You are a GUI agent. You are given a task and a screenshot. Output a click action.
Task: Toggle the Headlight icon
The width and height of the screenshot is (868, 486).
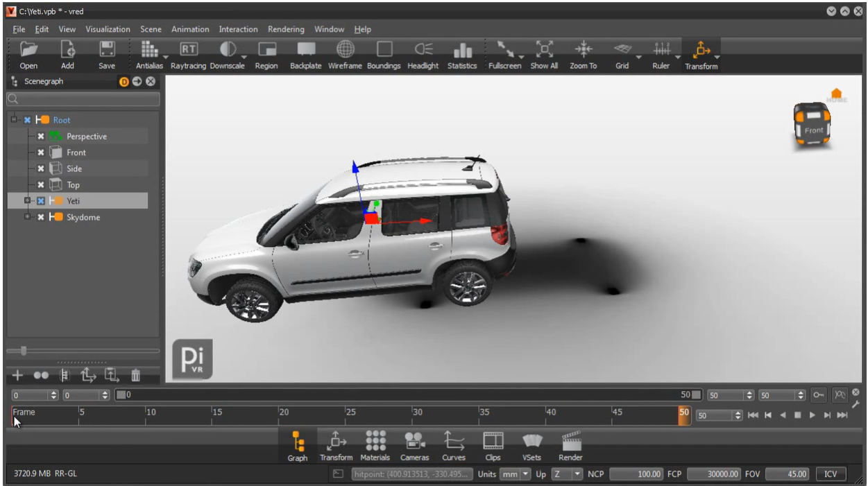point(423,50)
